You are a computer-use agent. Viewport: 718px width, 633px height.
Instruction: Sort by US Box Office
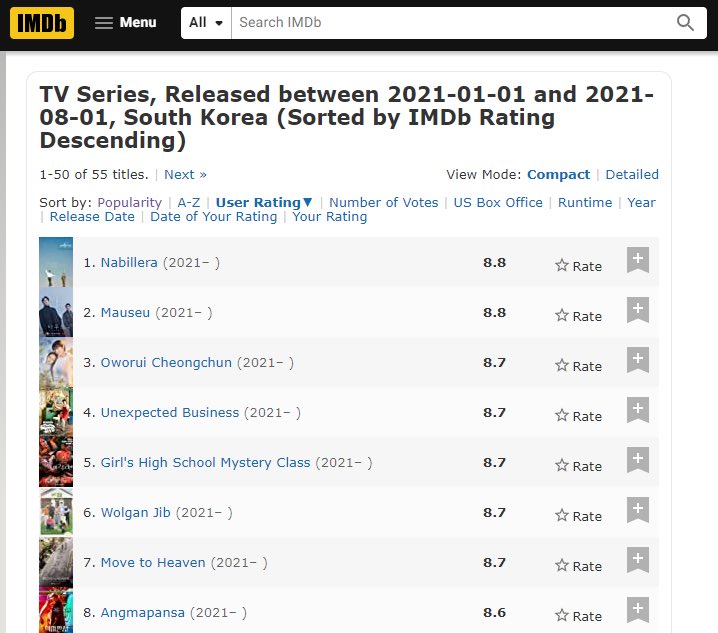click(x=498, y=202)
